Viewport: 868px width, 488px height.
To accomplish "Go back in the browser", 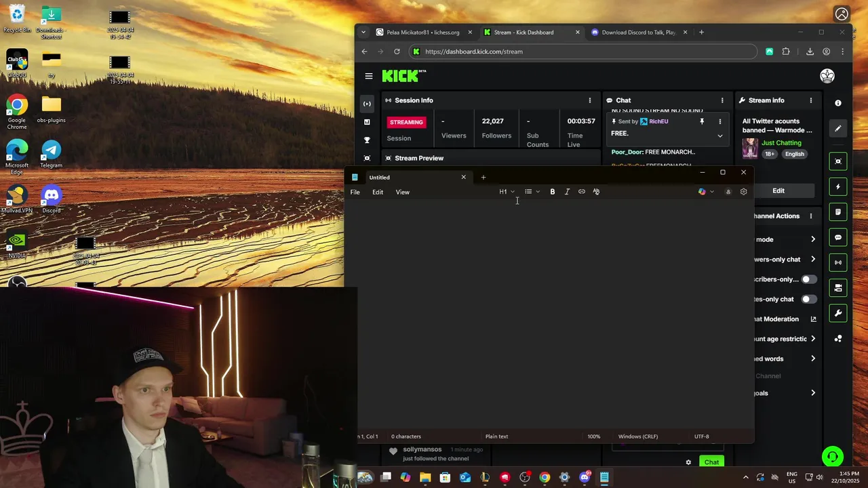I will [x=364, y=52].
